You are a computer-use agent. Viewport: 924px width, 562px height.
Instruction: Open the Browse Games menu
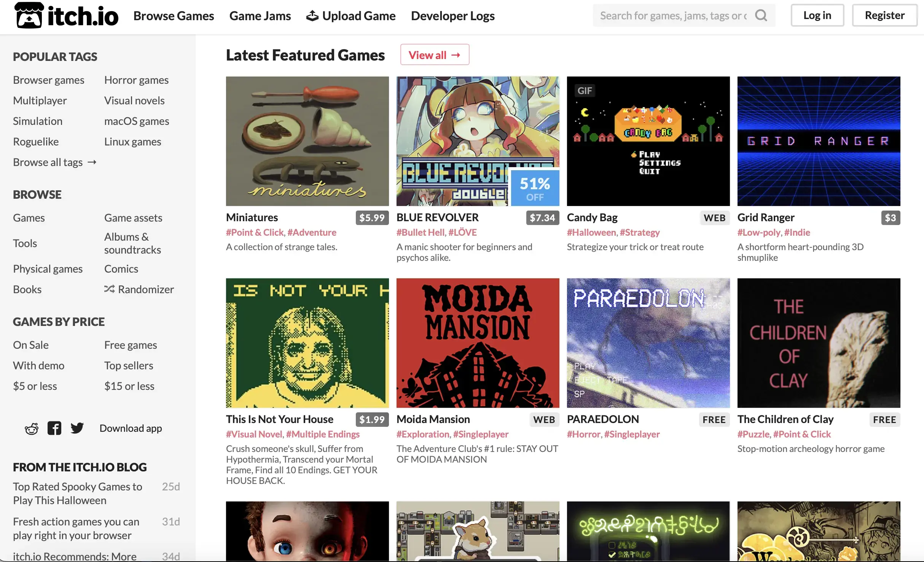(174, 16)
